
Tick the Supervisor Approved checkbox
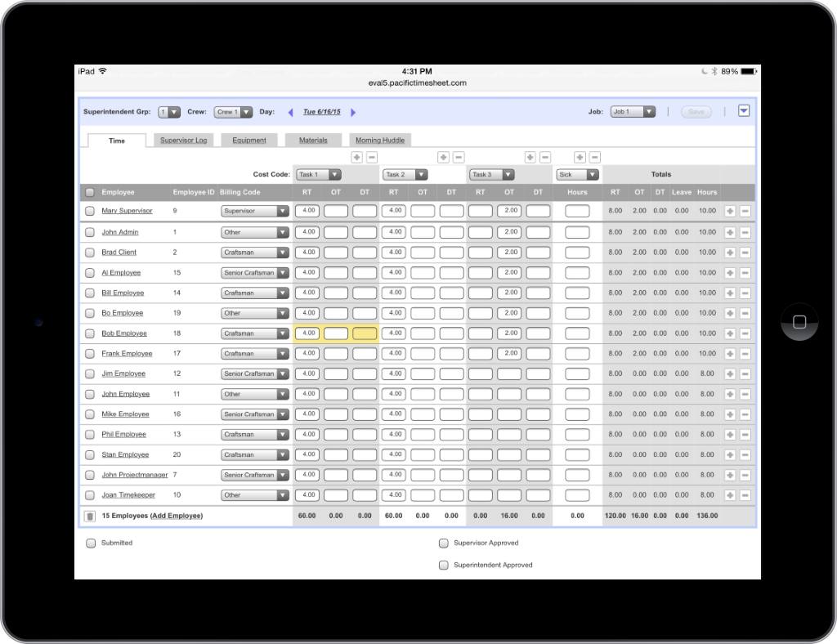[444, 543]
